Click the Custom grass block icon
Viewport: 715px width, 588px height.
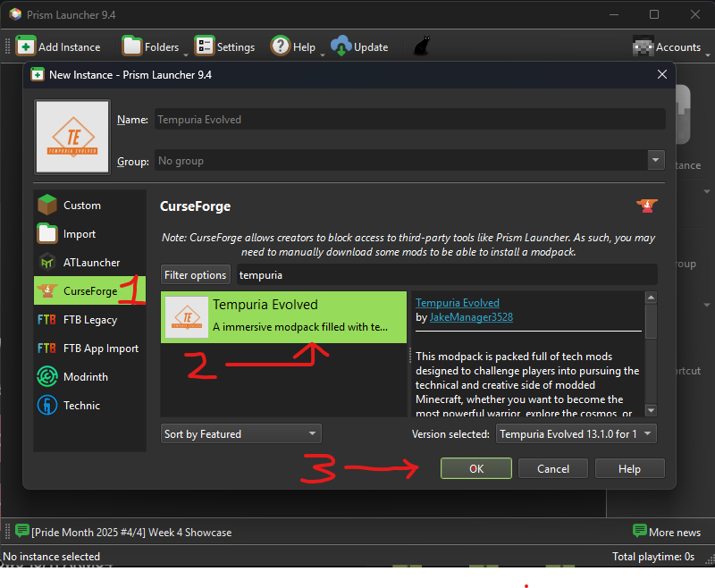tap(47, 205)
